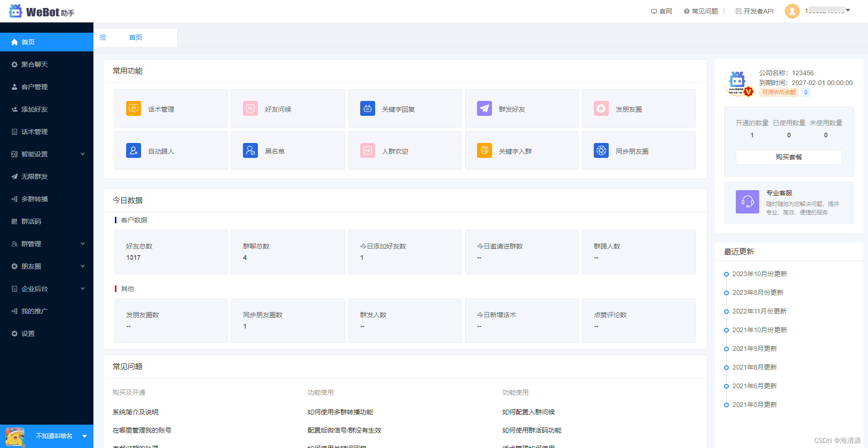Open the 2022年11月份更新 entry

click(x=760, y=311)
